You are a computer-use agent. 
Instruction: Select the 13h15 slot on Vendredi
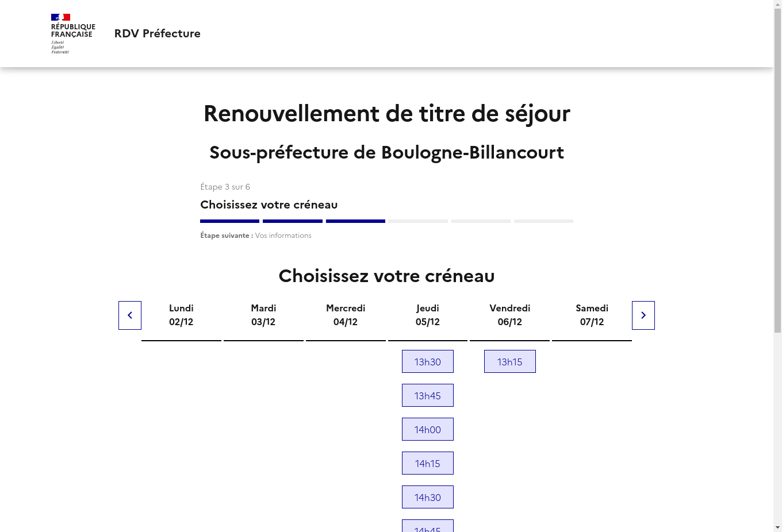(x=510, y=361)
